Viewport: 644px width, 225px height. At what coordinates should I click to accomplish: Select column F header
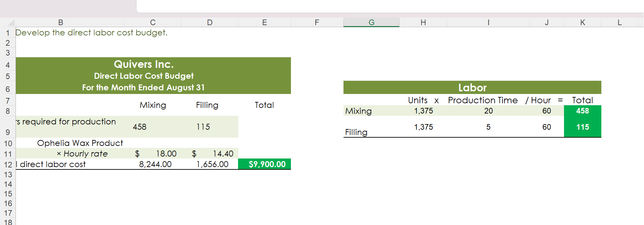point(317,22)
